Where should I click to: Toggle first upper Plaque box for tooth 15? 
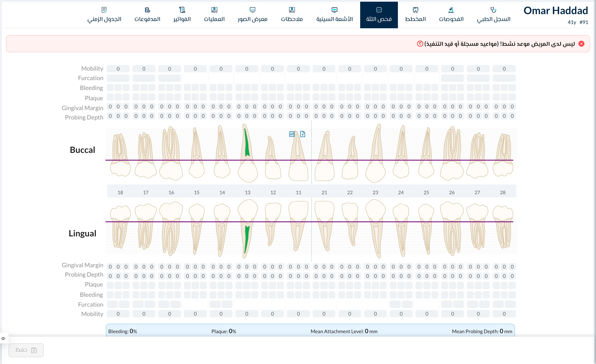[187, 97]
